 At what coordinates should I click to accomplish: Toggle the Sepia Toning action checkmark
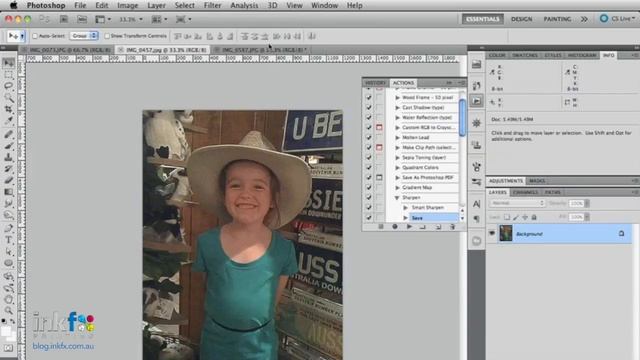pos(369,158)
